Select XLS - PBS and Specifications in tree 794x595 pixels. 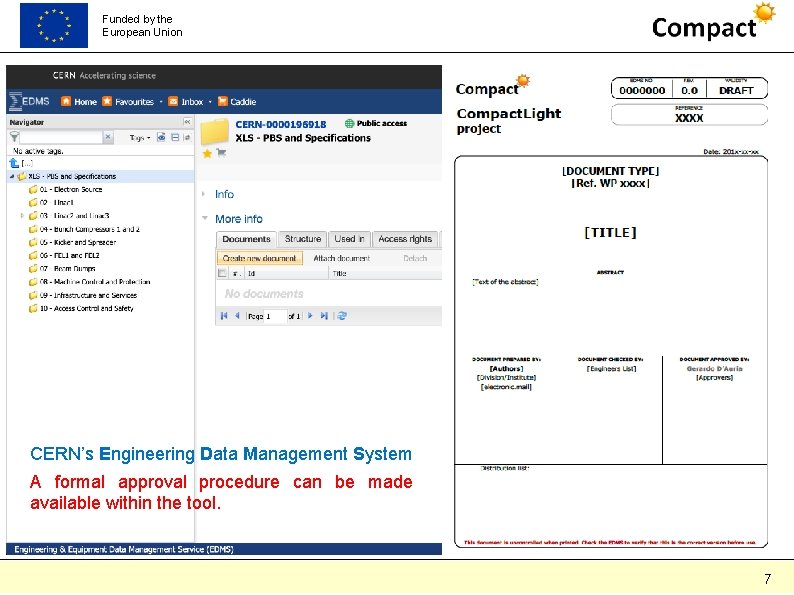tap(72, 176)
